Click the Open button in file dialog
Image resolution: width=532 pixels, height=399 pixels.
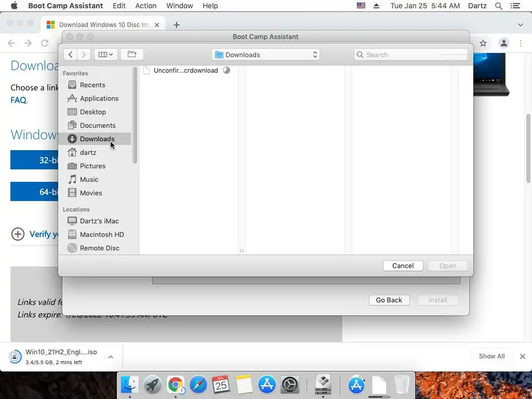click(447, 265)
